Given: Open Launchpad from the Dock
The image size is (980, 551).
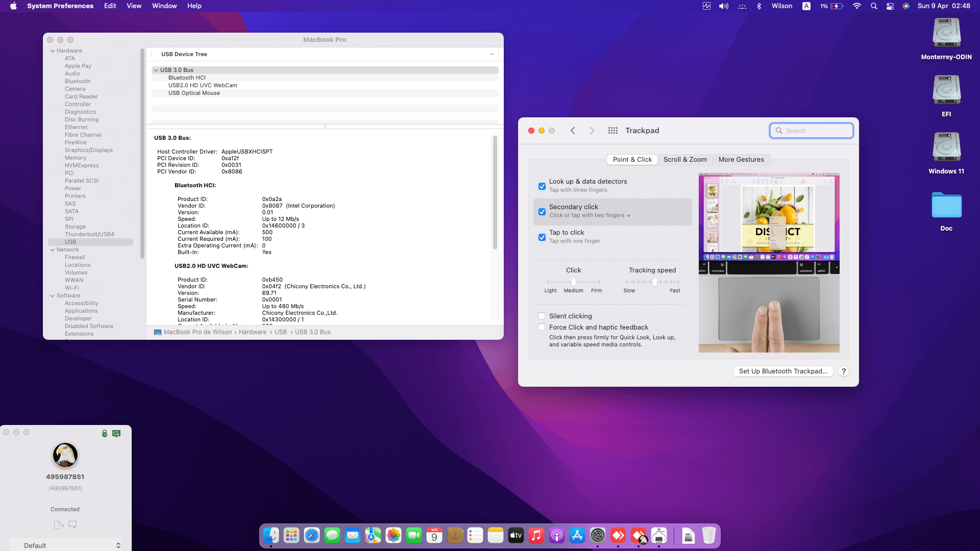Looking at the screenshot, I should coord(291,535).
